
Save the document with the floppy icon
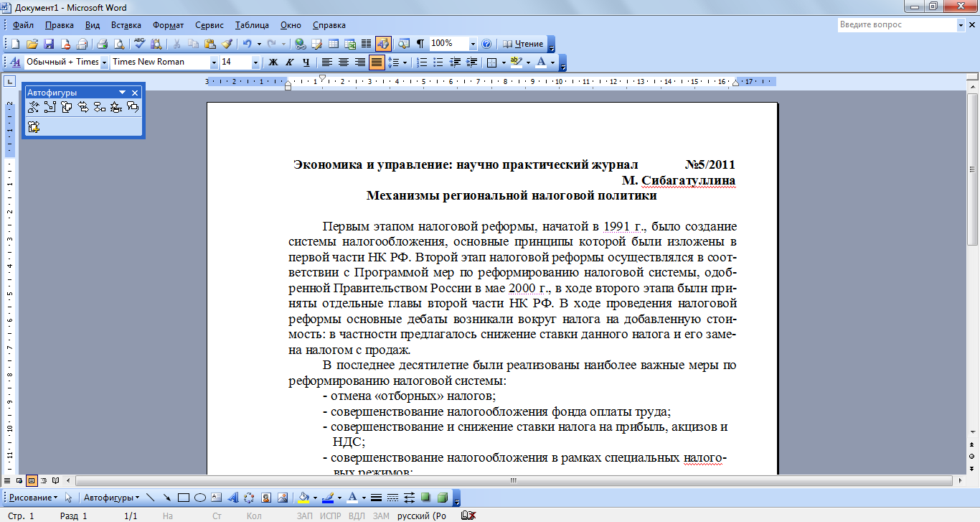49,44
